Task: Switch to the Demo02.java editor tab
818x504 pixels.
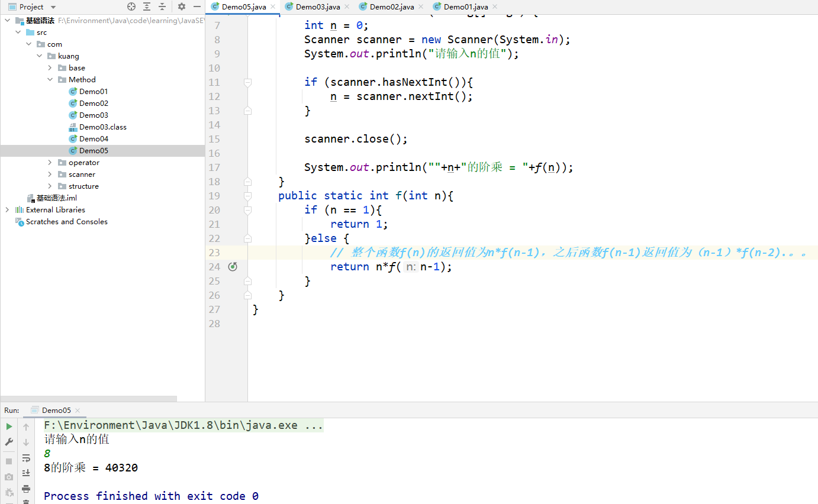Action: pos(391,7)
